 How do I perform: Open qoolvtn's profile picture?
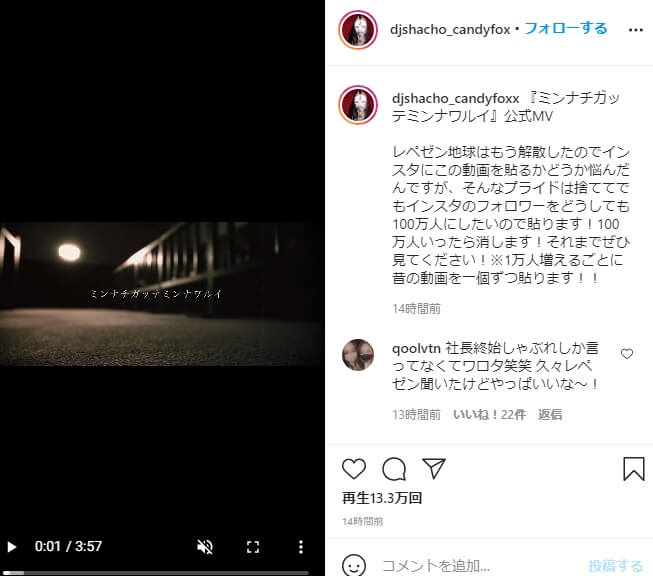pos(358,354)
